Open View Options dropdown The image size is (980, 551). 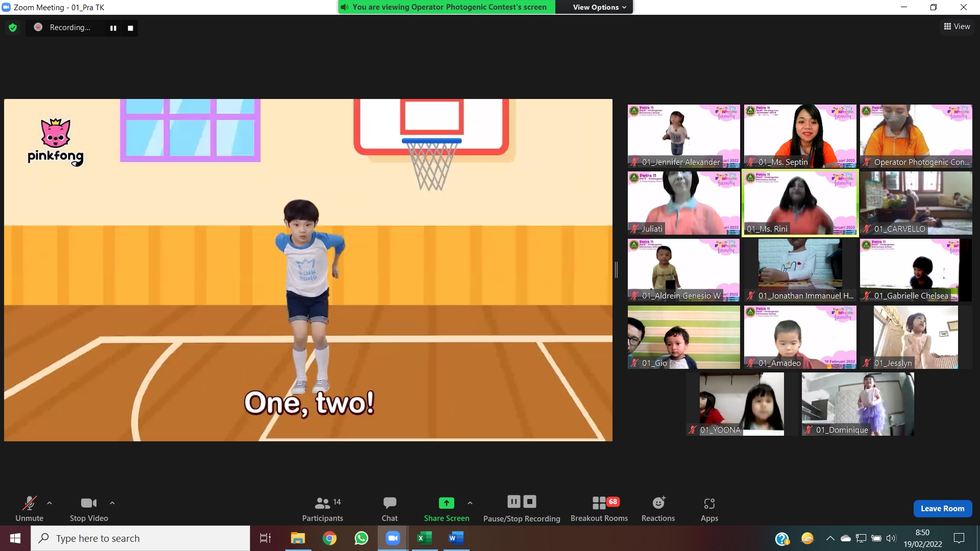[x=599, y=7]
